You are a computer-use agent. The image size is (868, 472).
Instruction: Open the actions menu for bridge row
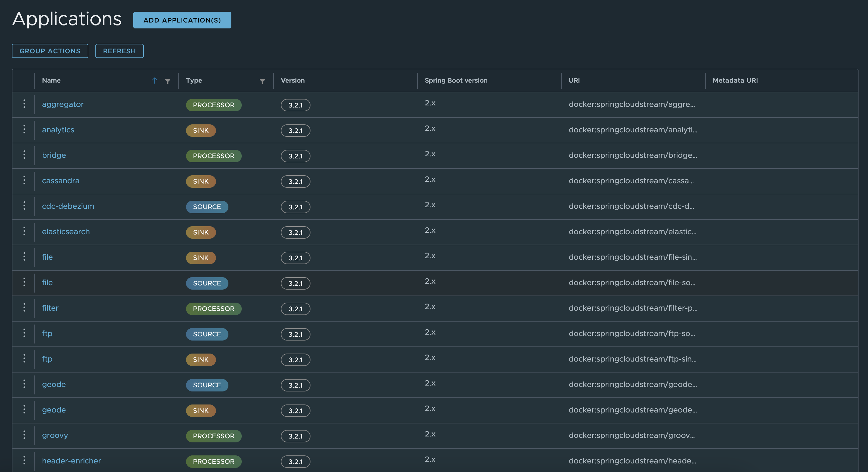[x=24, y=155]
